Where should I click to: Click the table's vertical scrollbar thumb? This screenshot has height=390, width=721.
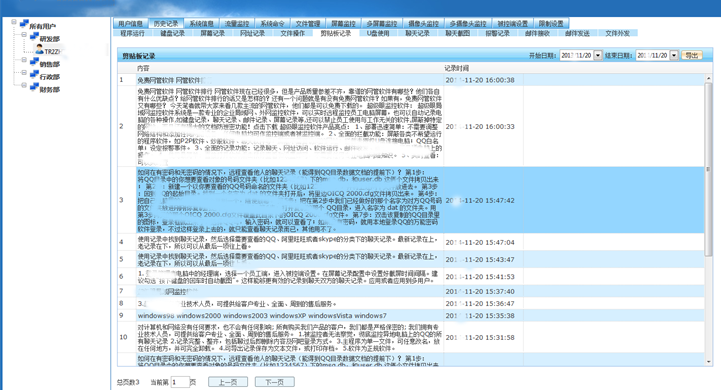click(x=709, y=170)
